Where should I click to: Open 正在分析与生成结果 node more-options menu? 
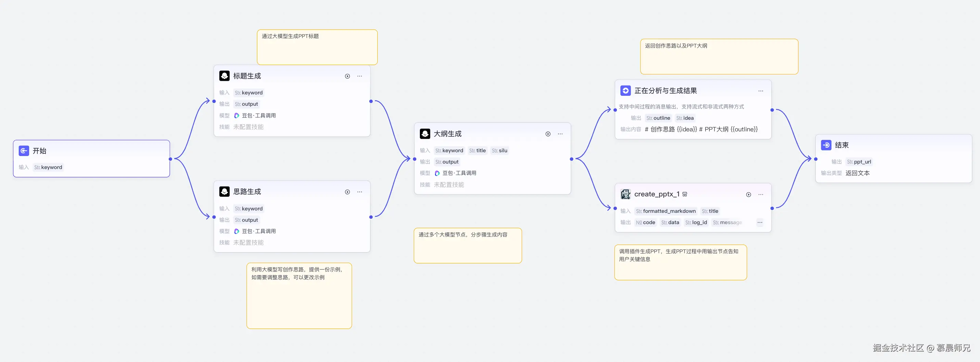760,91
